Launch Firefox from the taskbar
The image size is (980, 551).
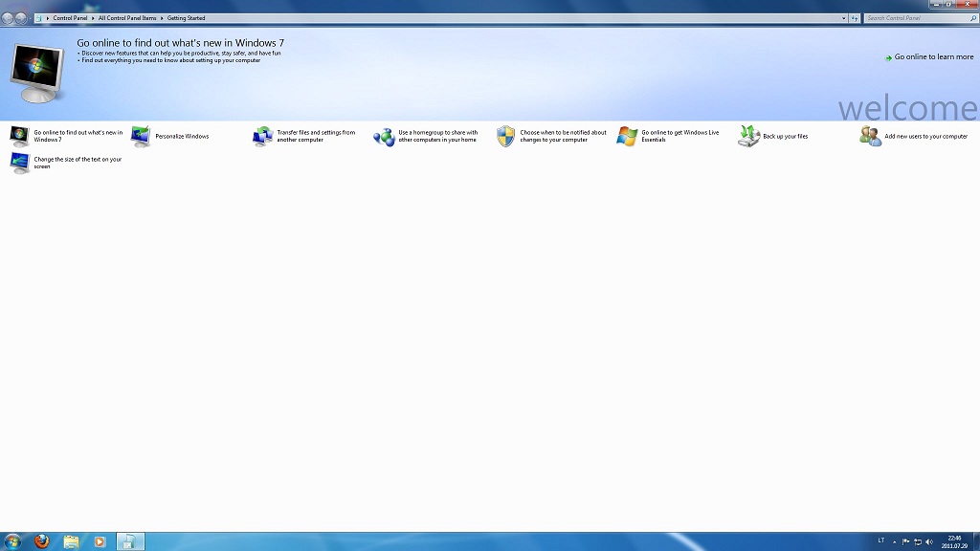[41, 541]
